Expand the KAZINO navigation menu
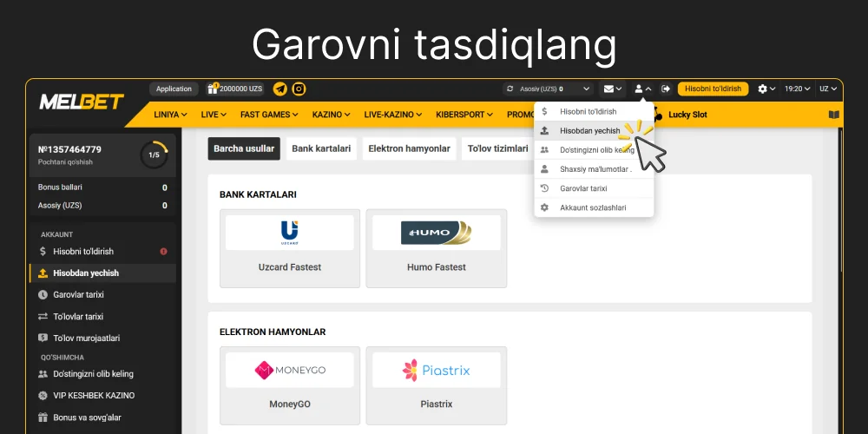Image resolution: width=868 pixels, height=434 pixels. (x=331, y=115)
